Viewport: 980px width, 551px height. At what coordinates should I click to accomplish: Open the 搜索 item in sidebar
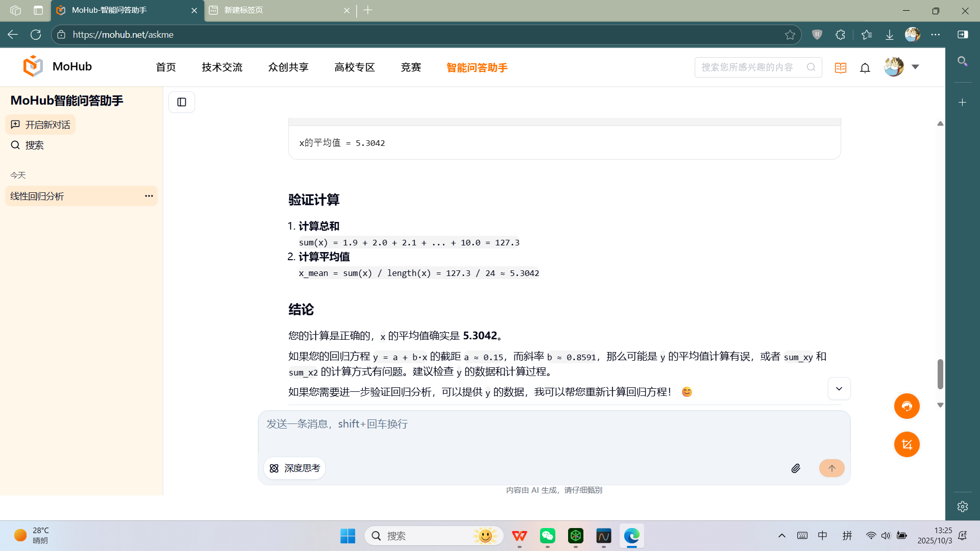pos(28,145)
